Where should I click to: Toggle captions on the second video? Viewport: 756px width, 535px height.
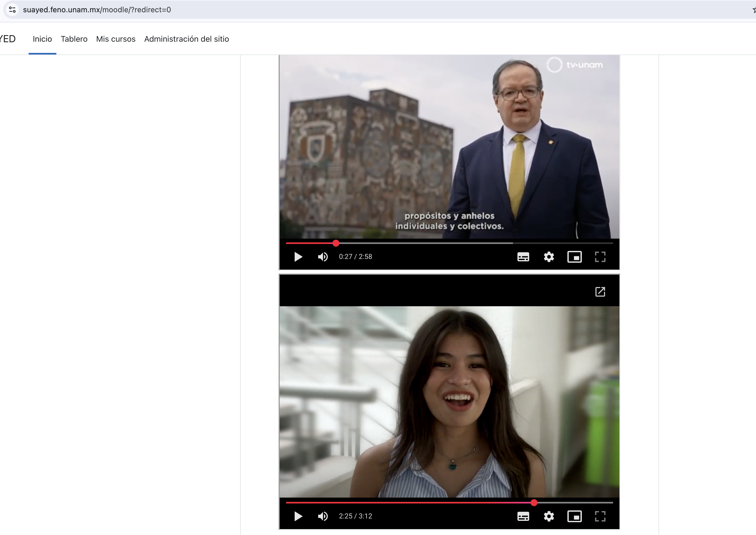(523, 516)
